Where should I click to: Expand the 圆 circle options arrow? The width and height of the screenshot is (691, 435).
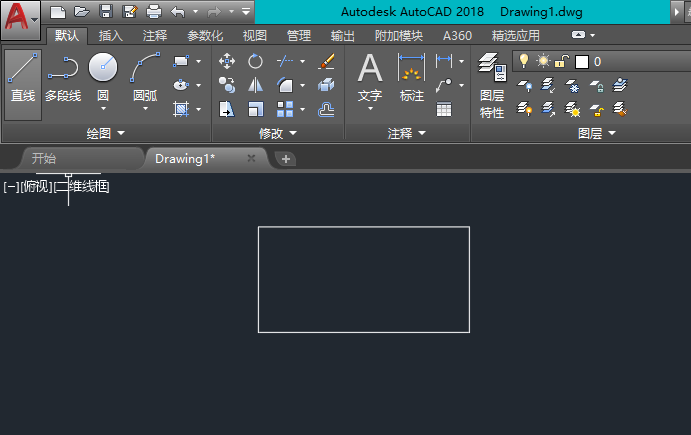coord(103,109)
